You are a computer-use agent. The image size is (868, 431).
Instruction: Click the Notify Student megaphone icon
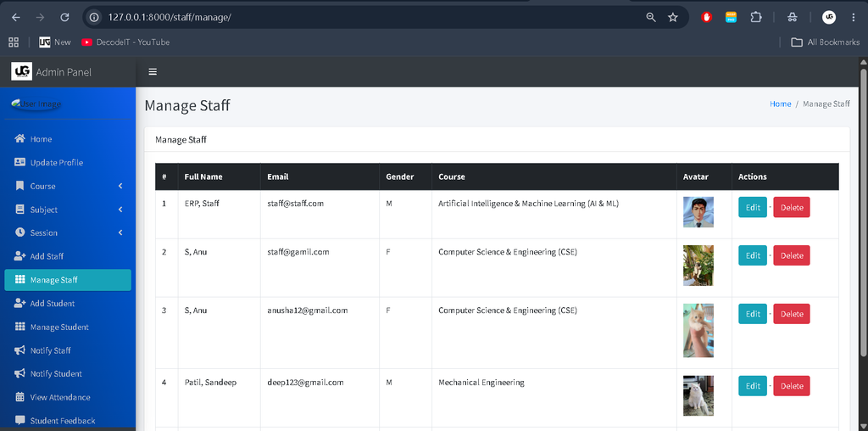point(20,373)
